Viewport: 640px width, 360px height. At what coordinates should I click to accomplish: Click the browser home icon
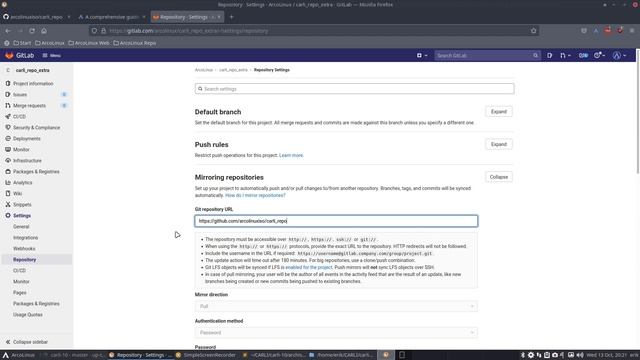pos(44,31)
